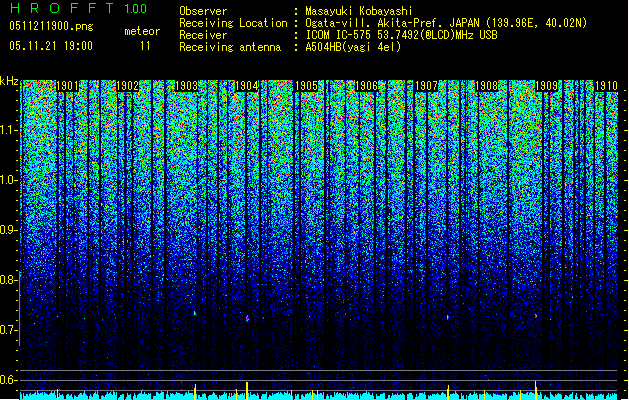Click the Ogata-vill. Akita-Pref. JAPAN location text

pos(446,23)
